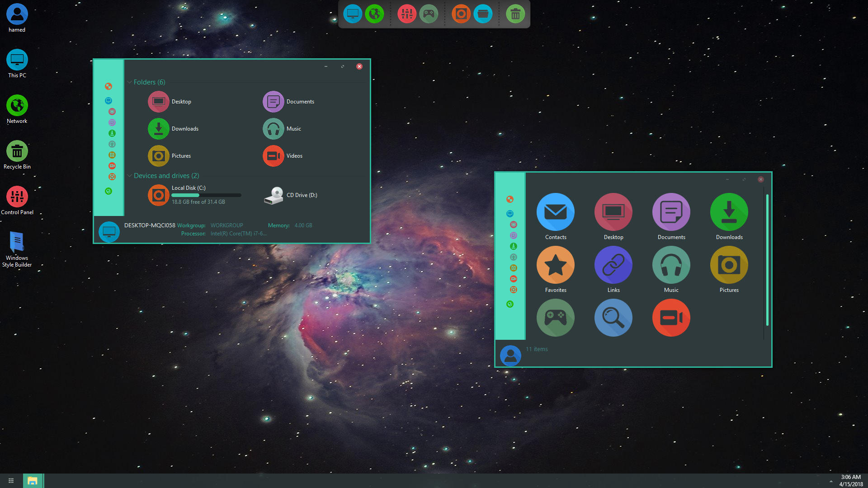Open the Searches magnifier folder
The height and width of the screenshot is (488, 868).
[x=613, y=318]
